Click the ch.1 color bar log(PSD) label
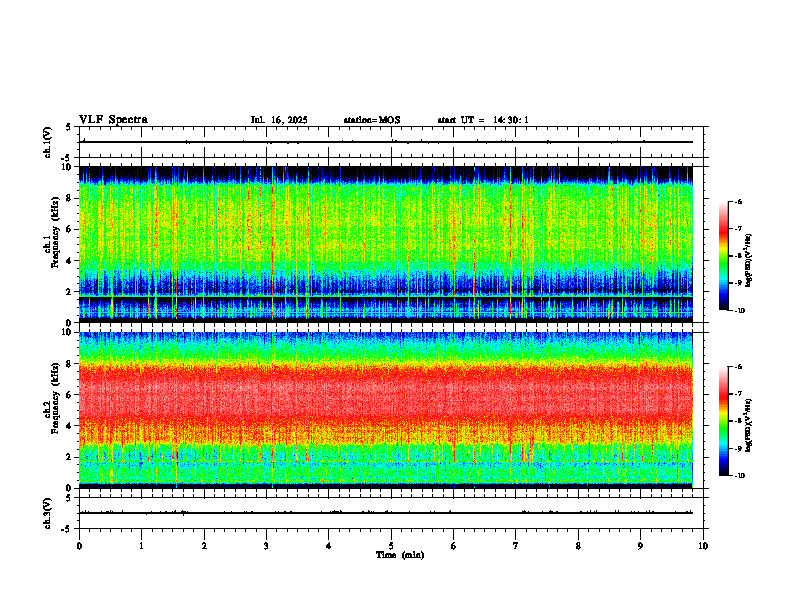Image resolution: width=792 pixels, height=612 pixels. click(x=749, y=261)
